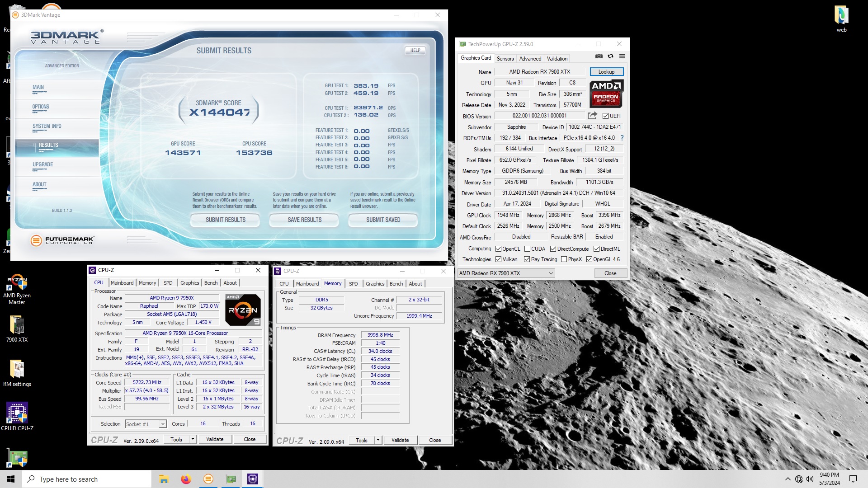
Task: Expand Tools arrow in CPU window
Action: [193, 439]
